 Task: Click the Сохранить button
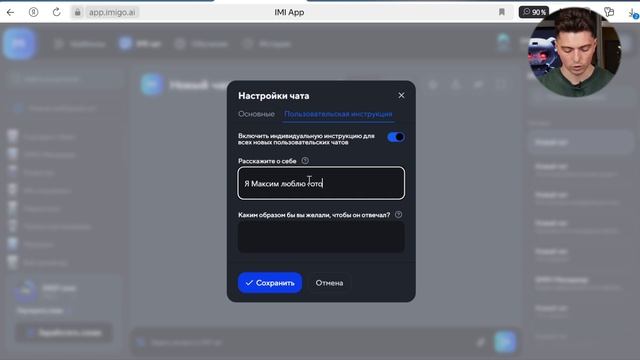(270, 282)
